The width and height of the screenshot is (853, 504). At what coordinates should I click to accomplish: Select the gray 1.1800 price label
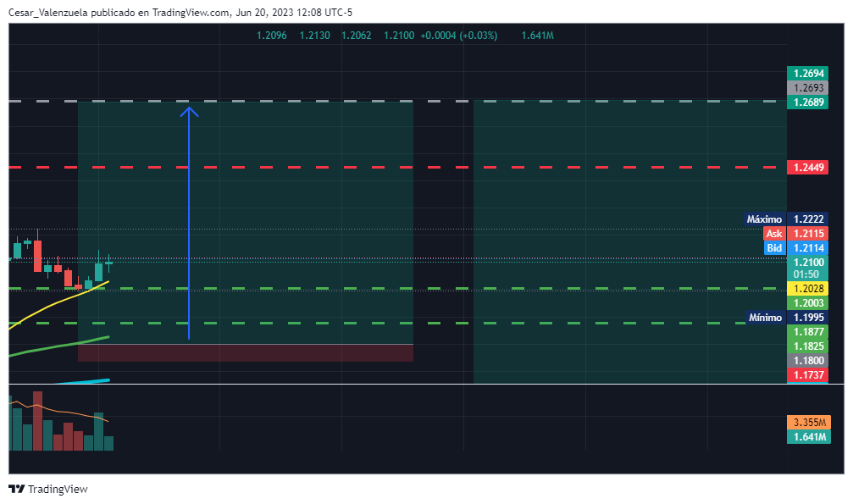(x=808, y=360)
